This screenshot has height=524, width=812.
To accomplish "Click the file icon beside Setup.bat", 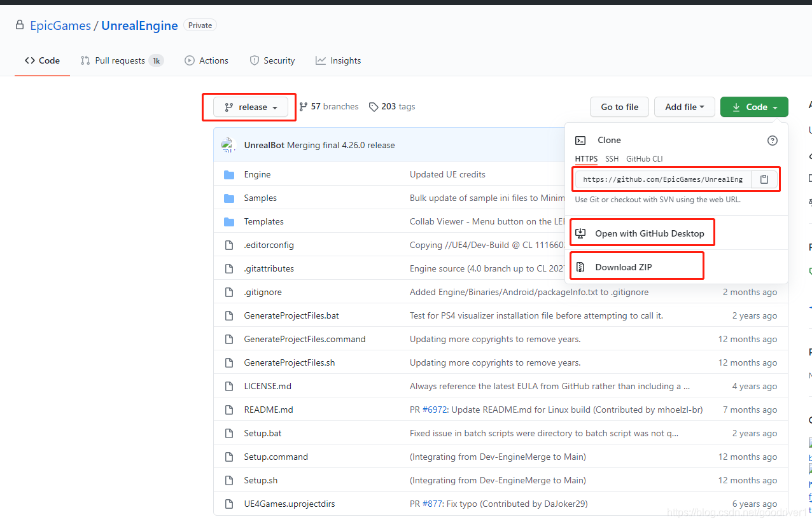I will point(229,433).
